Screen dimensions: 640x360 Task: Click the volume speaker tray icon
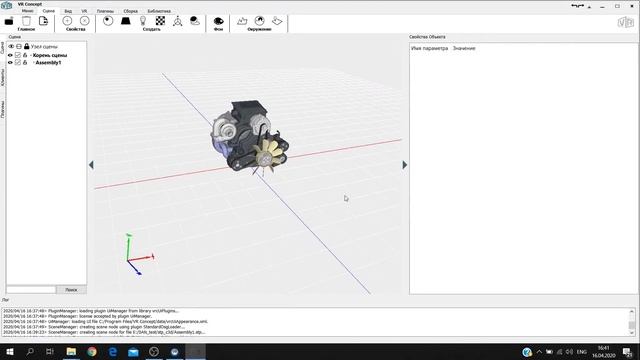[569, 352]
